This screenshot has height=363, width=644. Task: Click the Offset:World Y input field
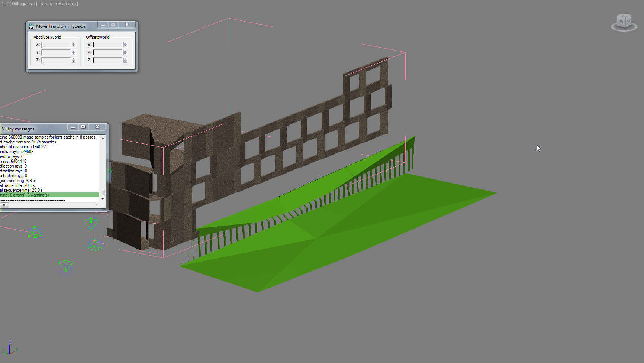click(x=107, y=52)
